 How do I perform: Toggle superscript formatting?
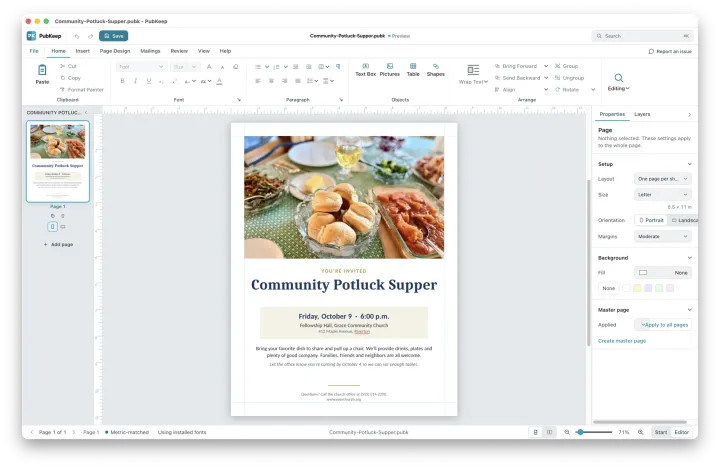174,81
